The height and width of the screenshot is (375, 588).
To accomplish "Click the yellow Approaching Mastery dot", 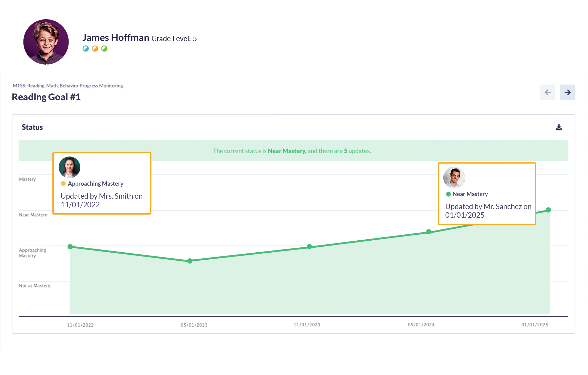I will [x=63, y=184].
